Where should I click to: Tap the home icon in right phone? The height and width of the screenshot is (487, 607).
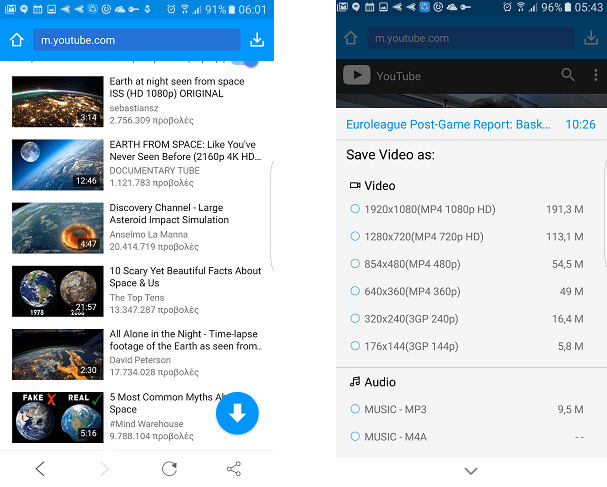pyautogui.click(x=351, y=38)
